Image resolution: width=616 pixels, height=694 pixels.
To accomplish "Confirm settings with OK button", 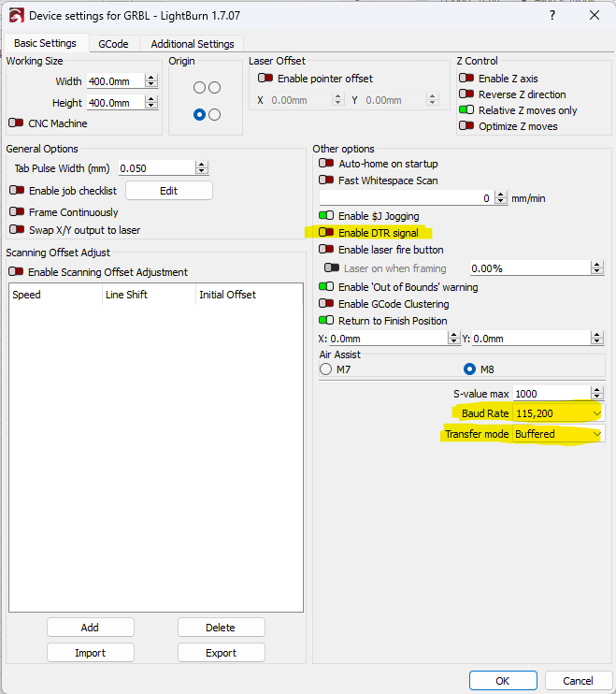I will (x=503, y=681).
